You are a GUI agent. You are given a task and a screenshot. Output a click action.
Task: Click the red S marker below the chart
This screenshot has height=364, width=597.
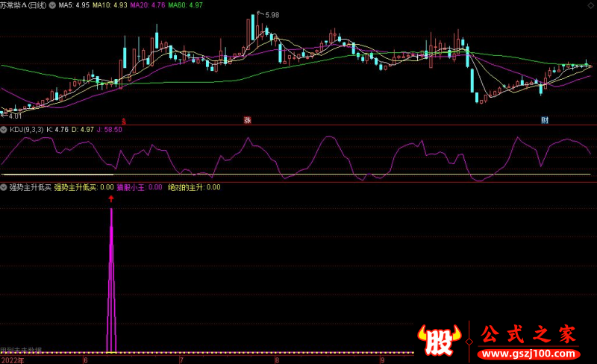(x=124, y=120)
